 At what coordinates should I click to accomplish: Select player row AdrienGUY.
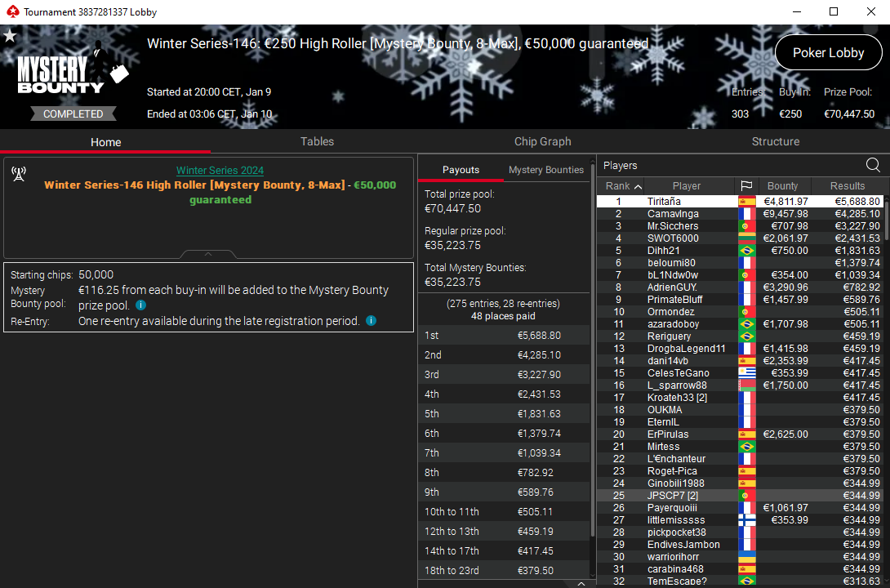coord(740,287)
